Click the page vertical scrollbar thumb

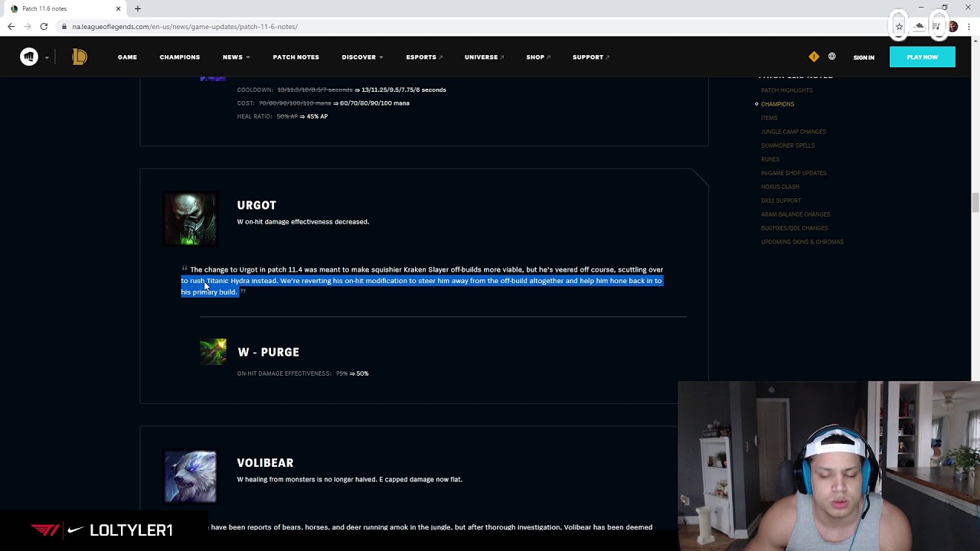tap(975, 203)
